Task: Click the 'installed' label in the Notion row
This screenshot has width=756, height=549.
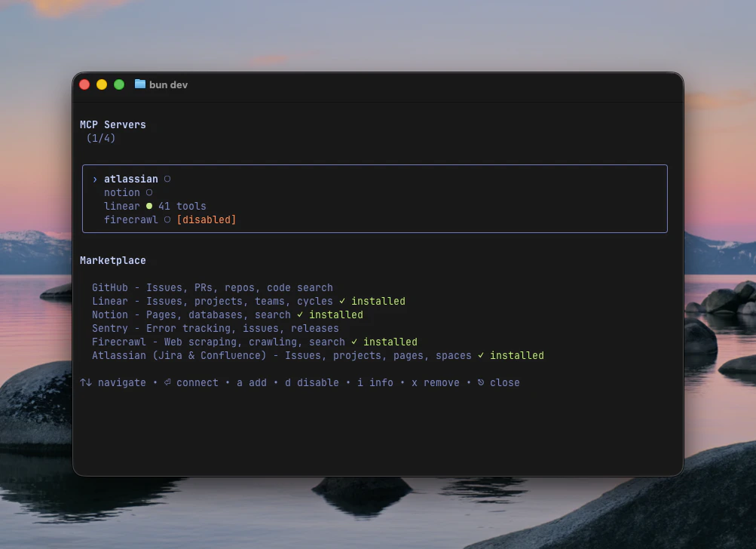Action: (336, 314)
